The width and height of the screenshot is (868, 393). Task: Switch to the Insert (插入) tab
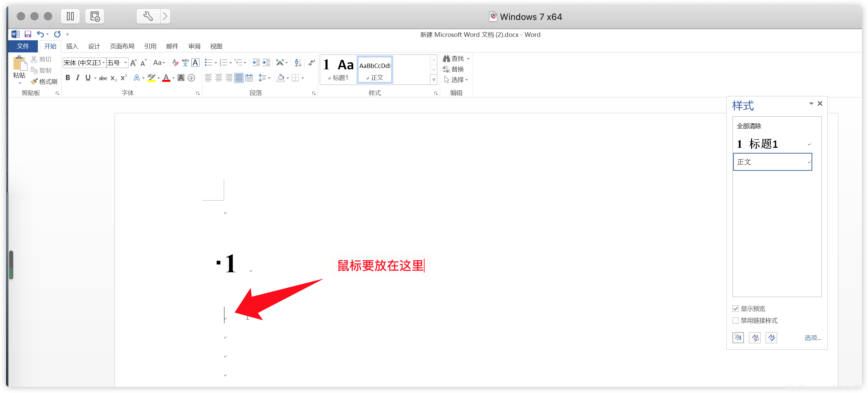click(72, 46)
